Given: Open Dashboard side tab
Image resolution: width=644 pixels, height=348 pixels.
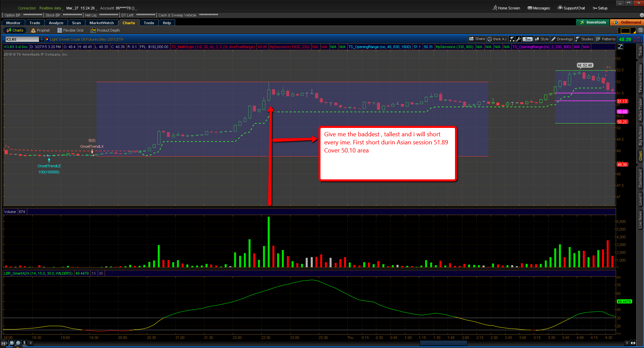Looking at the screenshot, I should click(x=640, y=178).
